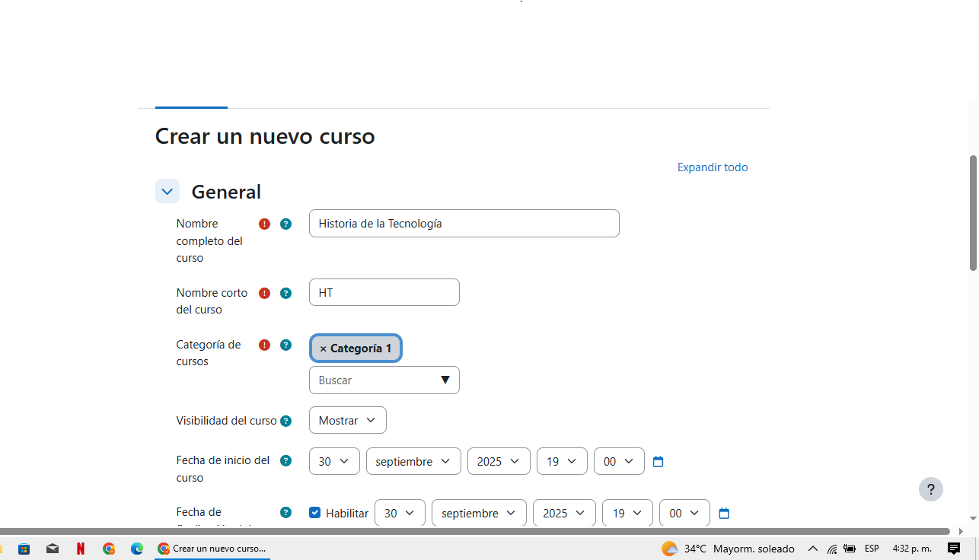
Task: Open Microsoft Edge from the taskbar
Action: tap(137, 549)
